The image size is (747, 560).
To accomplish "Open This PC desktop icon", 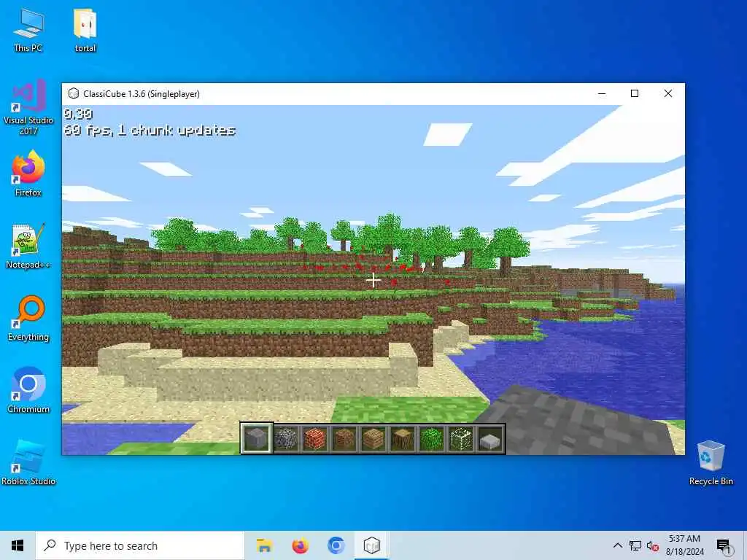I will click(x=28, y=29).
